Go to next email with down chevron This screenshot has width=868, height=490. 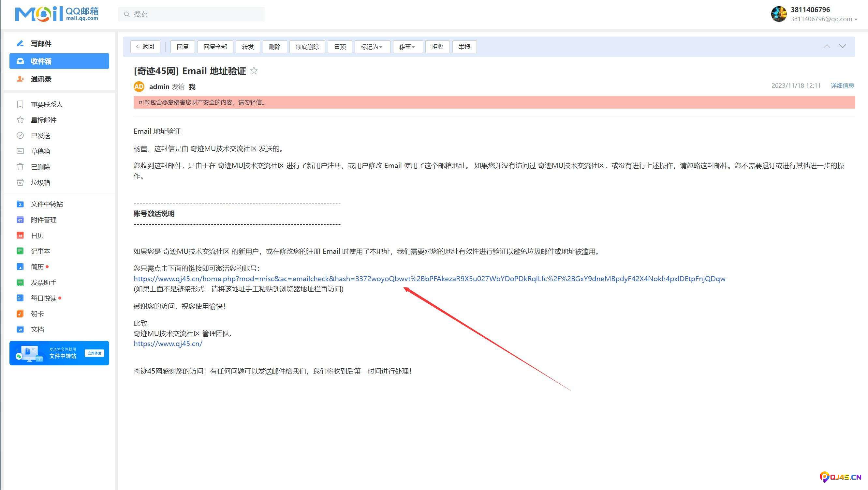[842, 46]
